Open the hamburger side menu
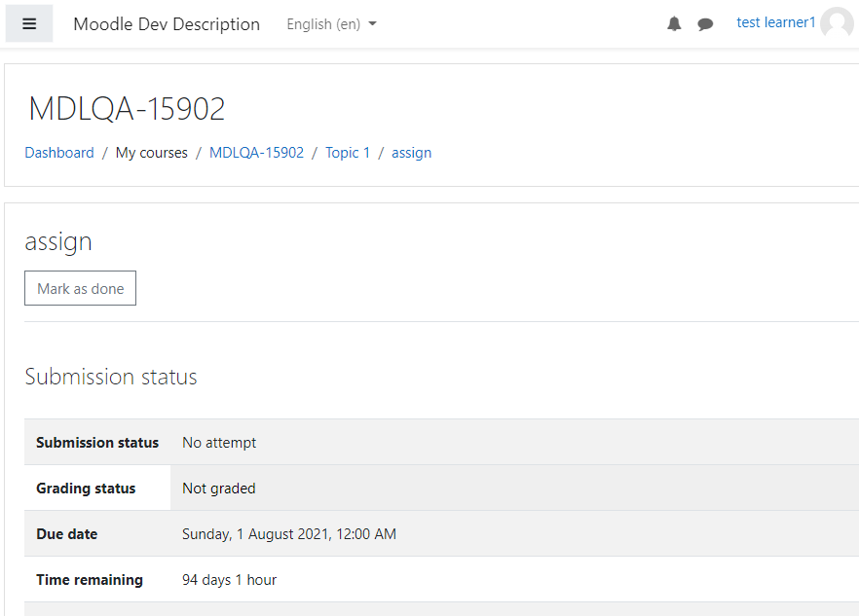 29,23
